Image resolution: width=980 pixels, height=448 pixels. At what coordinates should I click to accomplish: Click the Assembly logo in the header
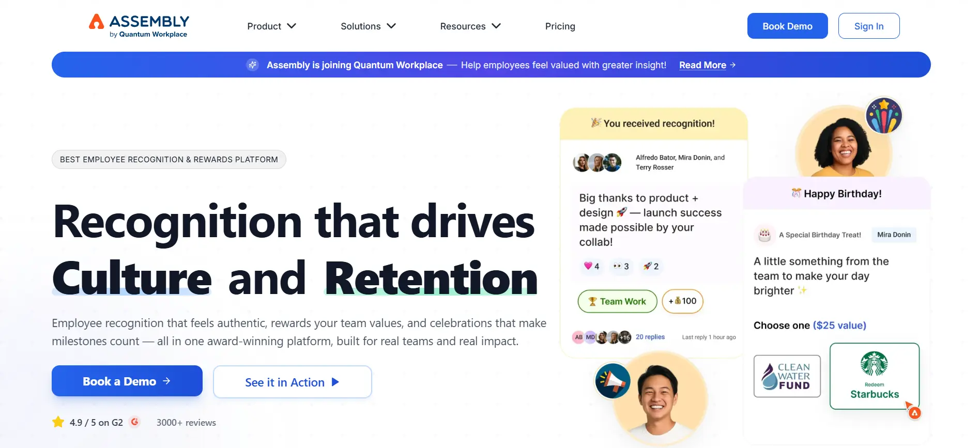tap(139, 26)
